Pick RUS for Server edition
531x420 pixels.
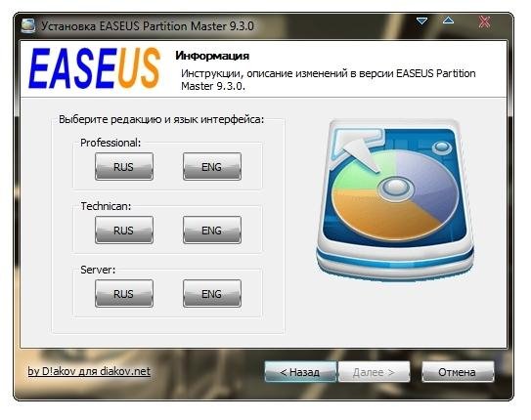coord(124,294)
